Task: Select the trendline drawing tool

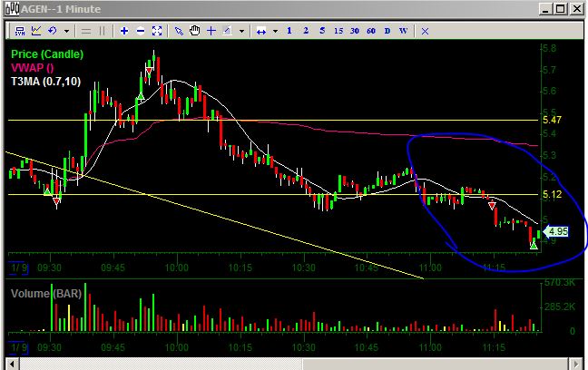Action: (227, 31)
